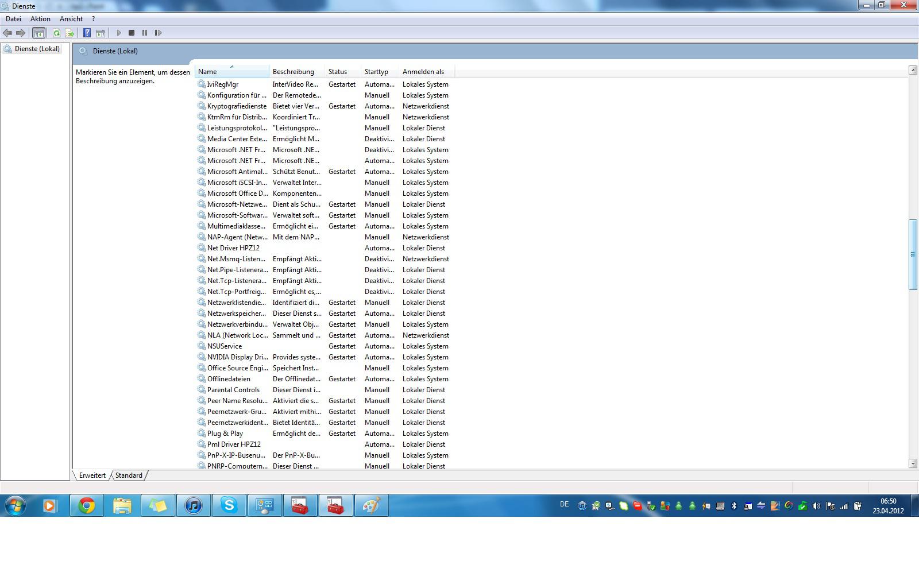Viewport: 919px width, 588px height.
Task: Select the Netzwerklistendie... service
Action: (x=325, y=303)
